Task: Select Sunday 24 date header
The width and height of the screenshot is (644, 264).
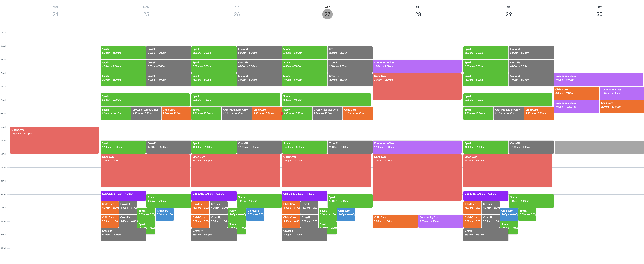Action: coord(55,14)
